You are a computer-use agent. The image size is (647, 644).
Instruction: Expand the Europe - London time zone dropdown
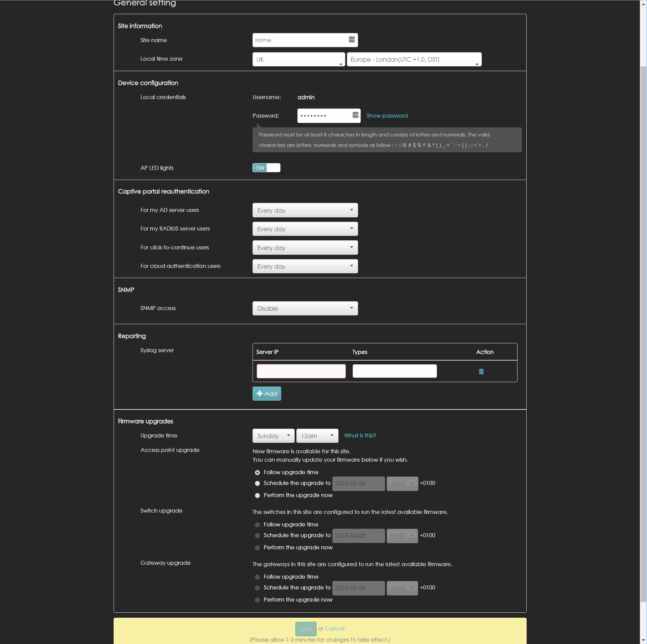414,60
